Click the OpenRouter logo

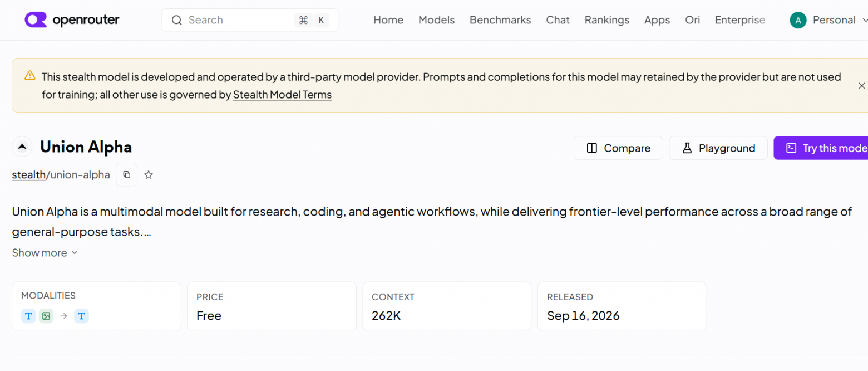[x=72, y=20]
